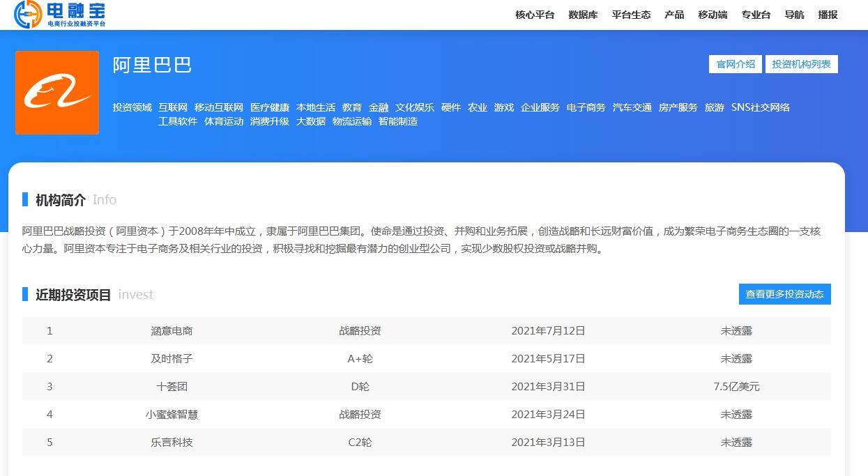868x476 pixels.
Task: Open the 涵意电商 investment project
Action: point(172,331)
